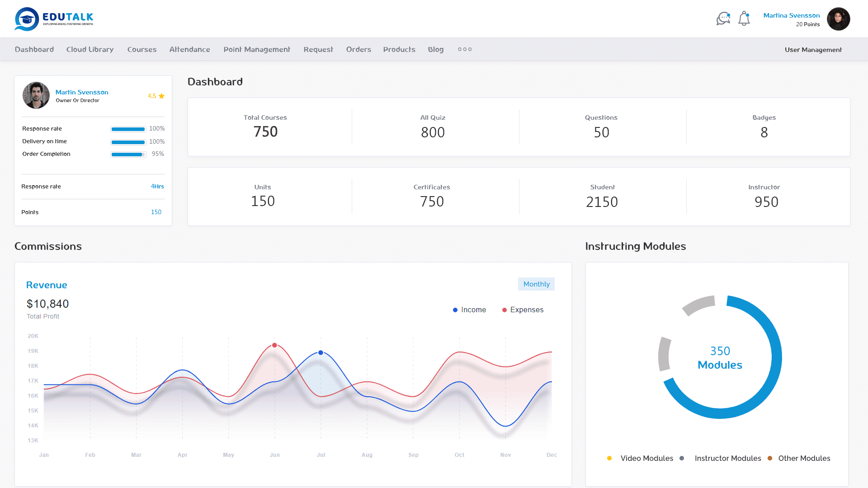868x488 pixels.
Task: Switch to the Monthly revenue toggle
Action: coord(536,284)
